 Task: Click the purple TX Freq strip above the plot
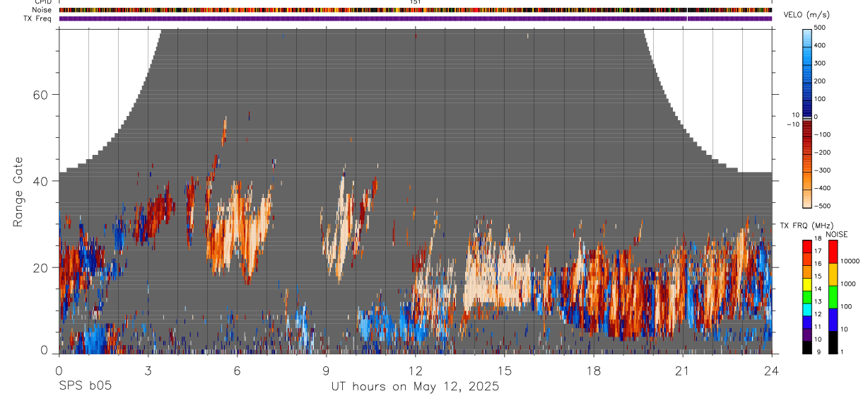click(415, 18)
